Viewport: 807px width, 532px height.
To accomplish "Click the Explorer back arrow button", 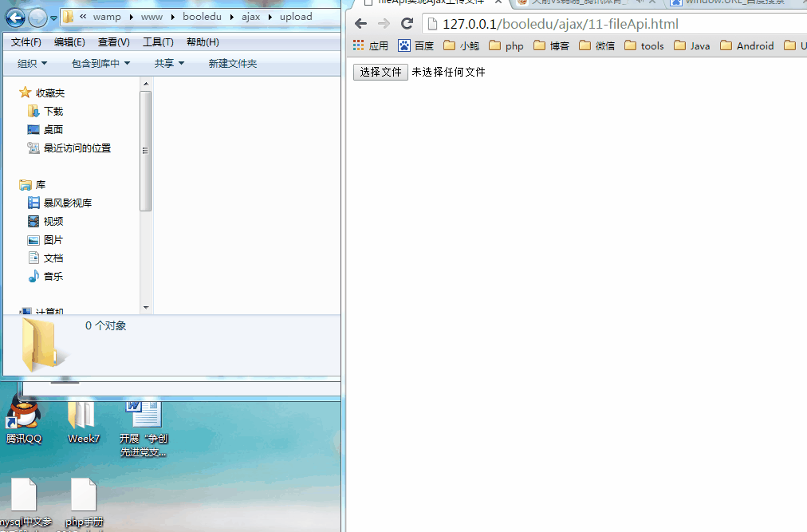I will [15, 18].
